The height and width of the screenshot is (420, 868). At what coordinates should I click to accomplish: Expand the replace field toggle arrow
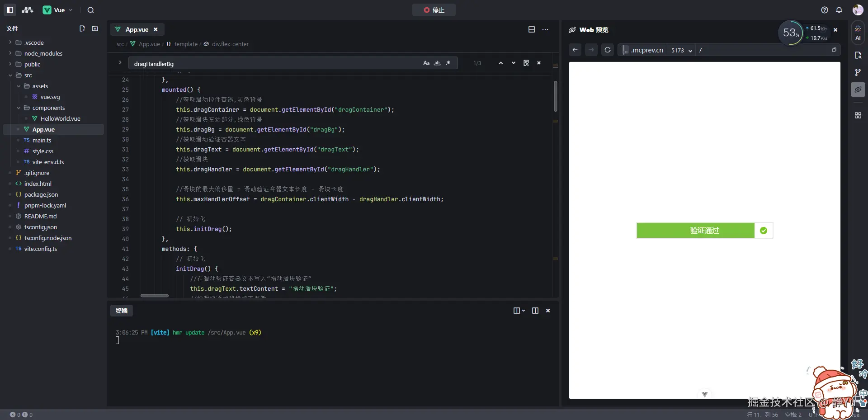tap(120, 63)
